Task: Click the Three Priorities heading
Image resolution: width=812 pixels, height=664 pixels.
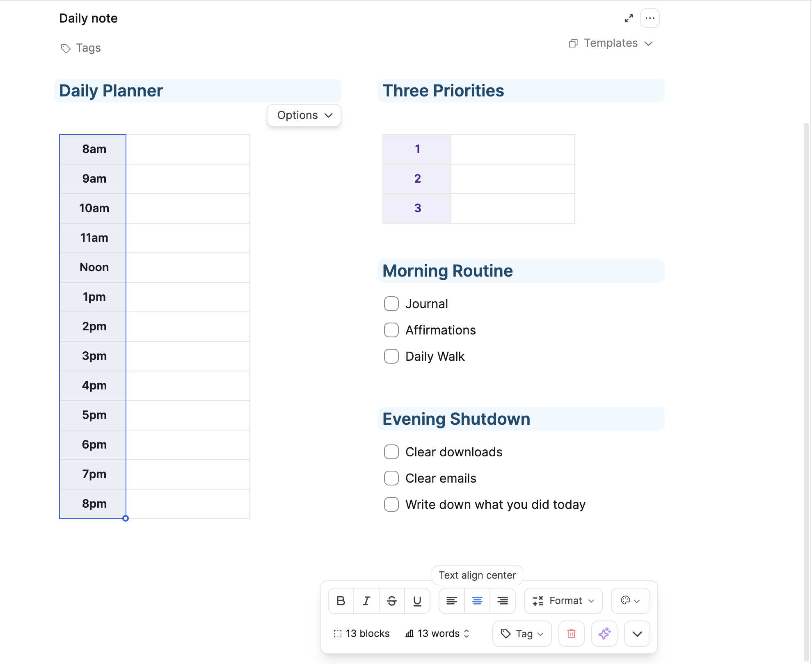Action: click(443, 91)
